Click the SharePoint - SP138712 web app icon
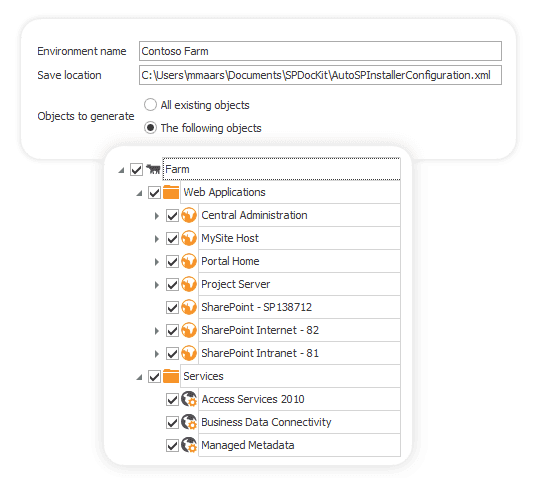Image resolution: width=538 pixels, height=483 pixels. click(x=189, y=307)
